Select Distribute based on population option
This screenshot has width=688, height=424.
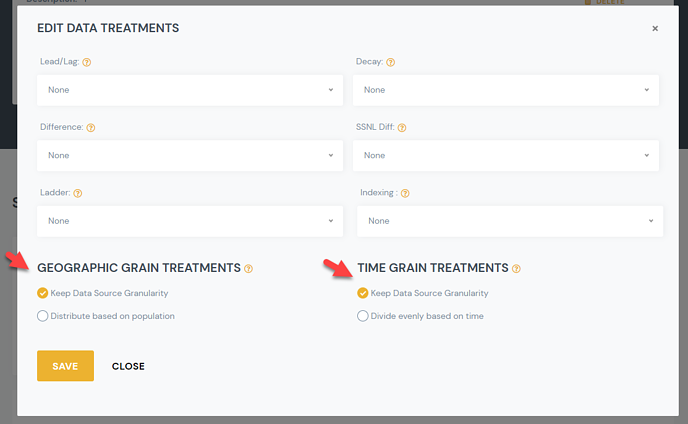42,316
